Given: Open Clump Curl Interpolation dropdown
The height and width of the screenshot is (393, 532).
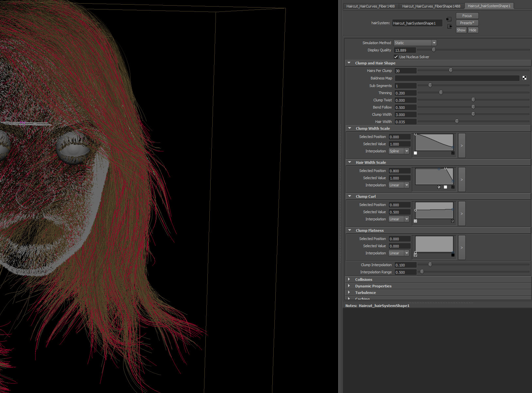Looking at the screenshot, I should [x=399, y=219].
